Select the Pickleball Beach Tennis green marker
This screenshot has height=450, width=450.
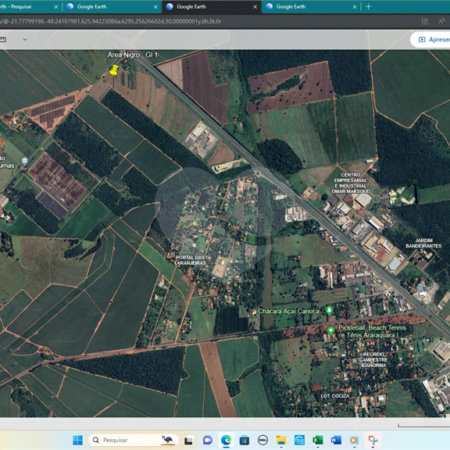(x=331, y=331)
